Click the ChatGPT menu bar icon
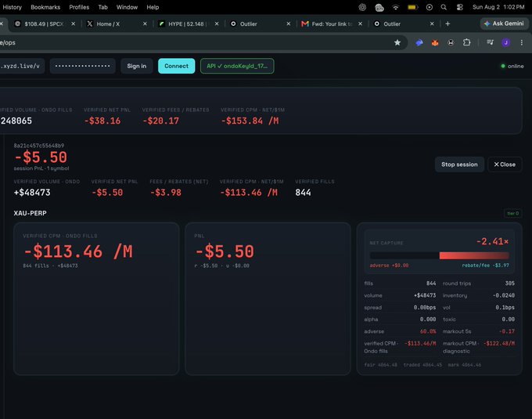 (x=362, y=7)
